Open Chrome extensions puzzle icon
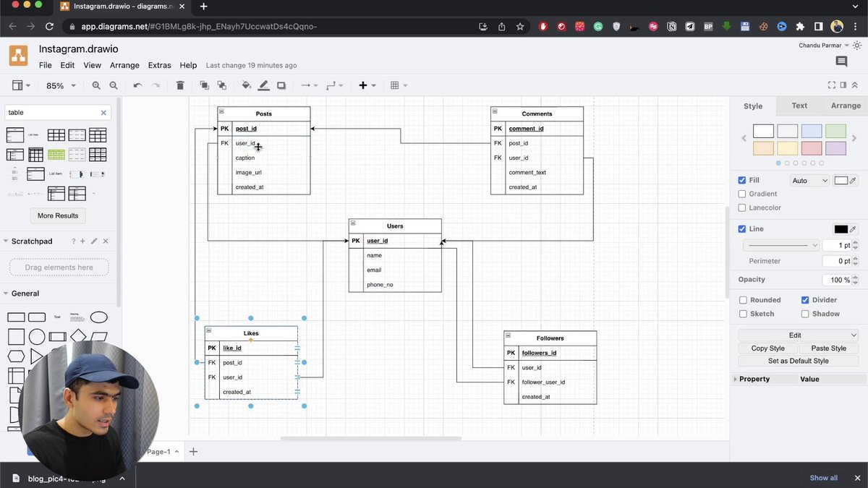Image resolution: width=868 pixels, height=488 pixels. 800,27
